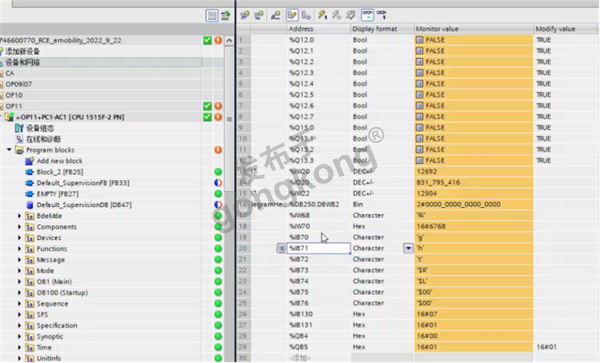The width and height of the screenshot is (600, 363).
Task: Click the project tree scrollbar up arrow
Action: click(229, 40)
